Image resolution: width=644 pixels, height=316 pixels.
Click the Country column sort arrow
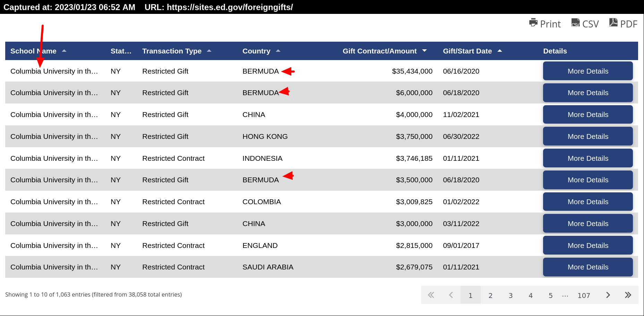(x=278, y=51)
